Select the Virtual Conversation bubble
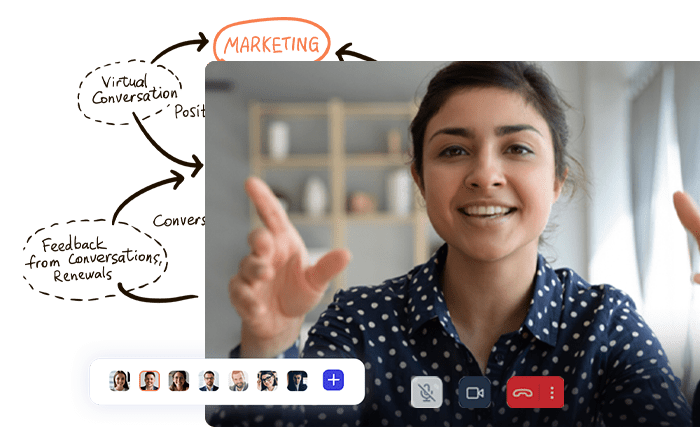 click(x=128, y=90)
